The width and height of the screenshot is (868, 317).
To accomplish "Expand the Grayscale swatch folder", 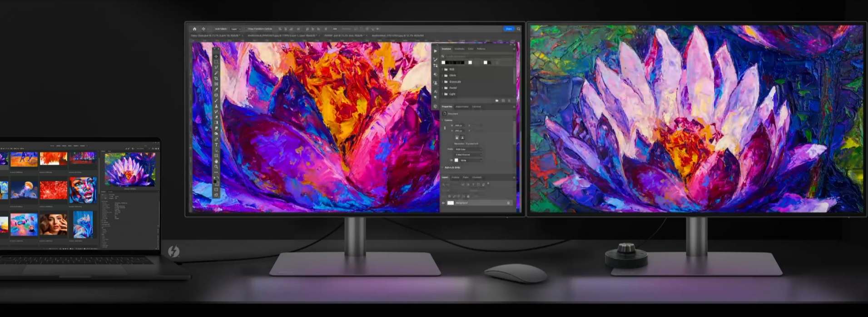I will pyautogui.click(x=442, y=82).
